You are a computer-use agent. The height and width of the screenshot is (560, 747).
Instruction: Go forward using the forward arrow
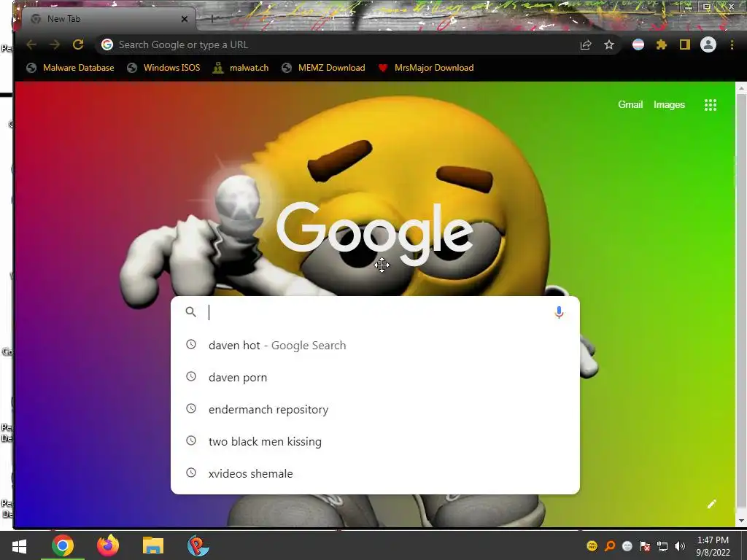(x=55, y=44)
